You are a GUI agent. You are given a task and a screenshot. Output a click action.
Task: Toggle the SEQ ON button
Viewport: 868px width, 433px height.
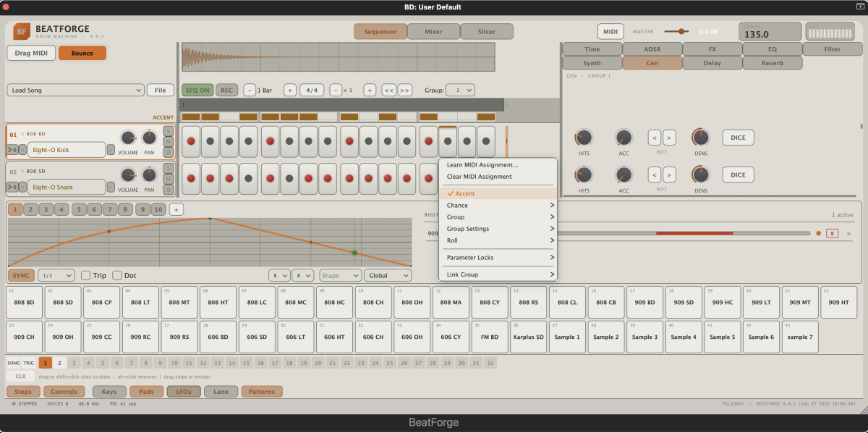click(x=197, y=91)
